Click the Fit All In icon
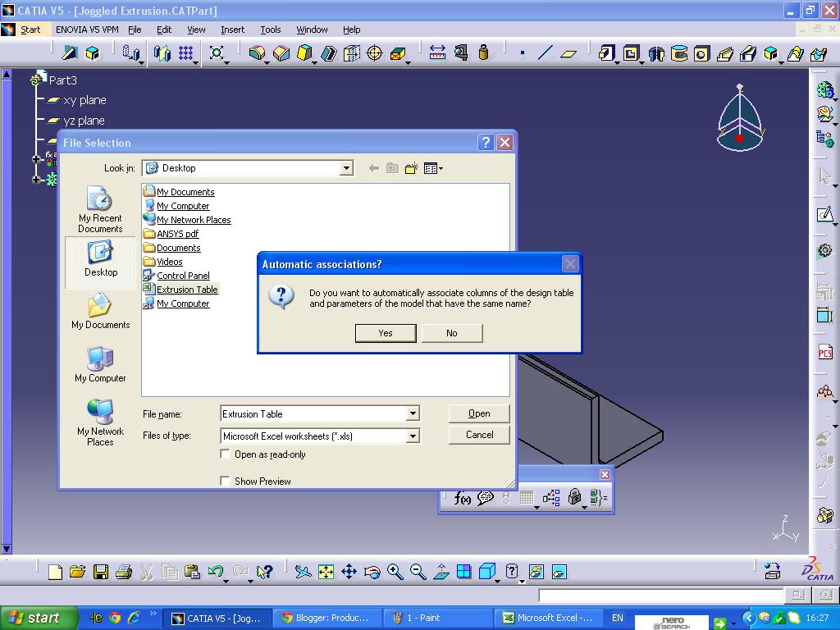The width and height of the screenshot is (840, 630). (325, 572)
